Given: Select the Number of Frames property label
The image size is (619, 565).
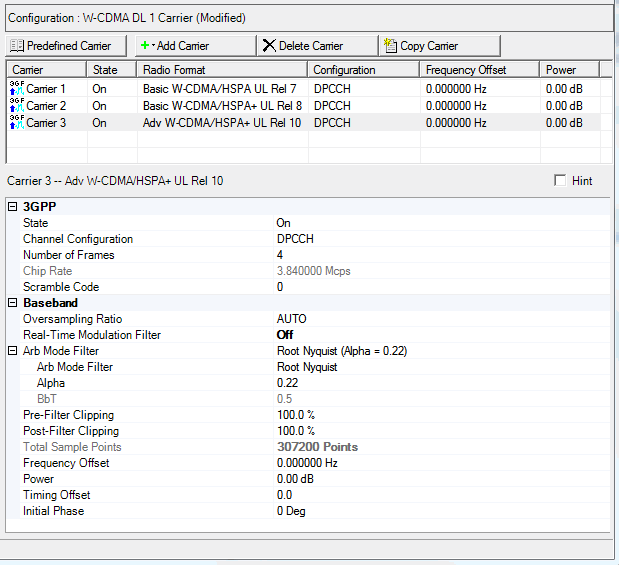Looking at the screenshot, I should [x=69, y=255].
